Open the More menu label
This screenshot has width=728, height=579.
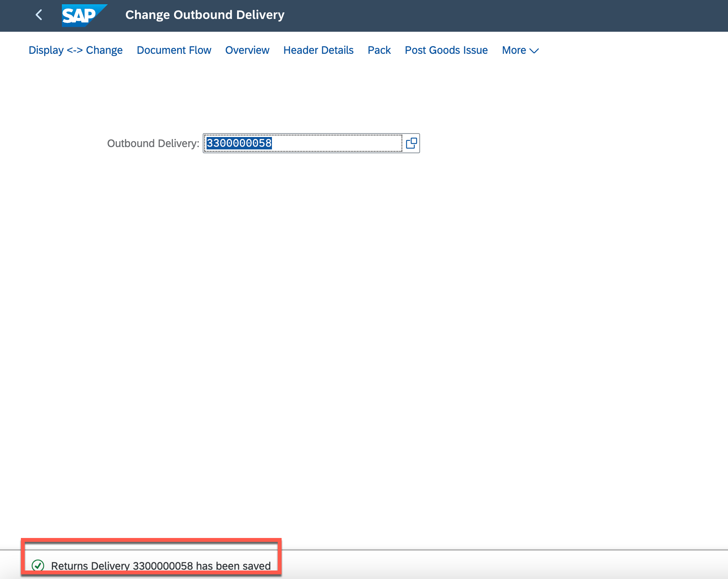(514, 50)
